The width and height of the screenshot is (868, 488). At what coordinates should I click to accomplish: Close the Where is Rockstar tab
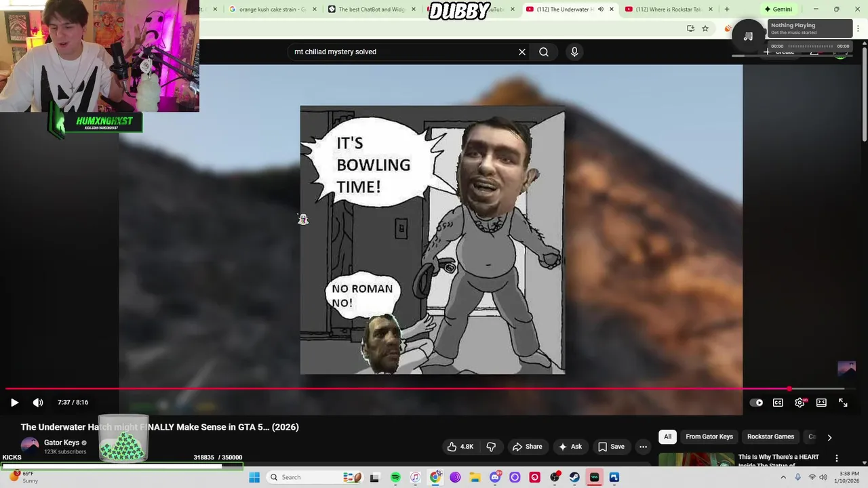tap(711, 9)
